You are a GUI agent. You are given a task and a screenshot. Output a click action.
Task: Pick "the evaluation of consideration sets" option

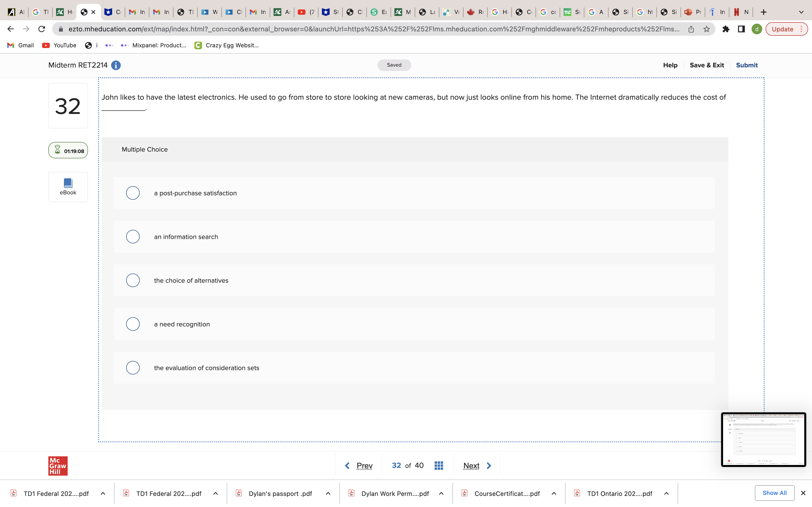(133, 368)
